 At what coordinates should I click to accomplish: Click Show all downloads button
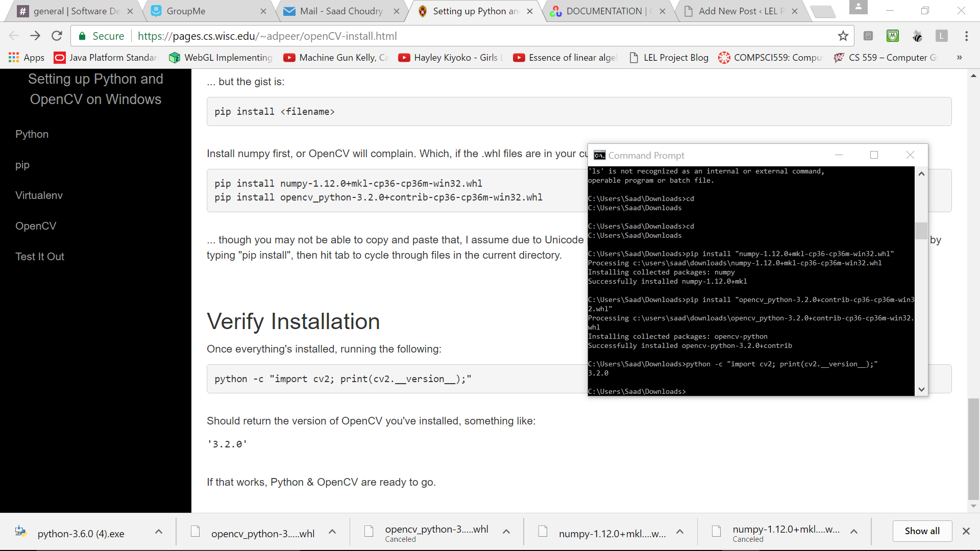(x=922, y=531)
